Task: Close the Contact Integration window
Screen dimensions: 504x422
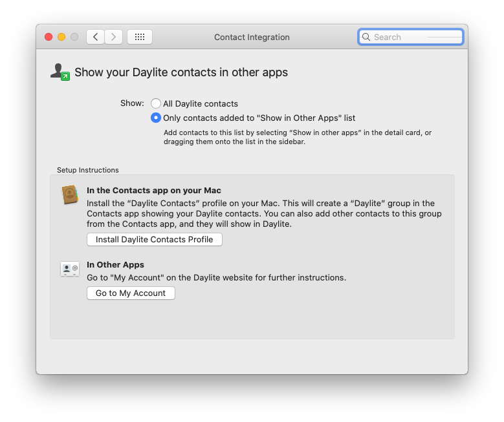Action: coord(49,37)
